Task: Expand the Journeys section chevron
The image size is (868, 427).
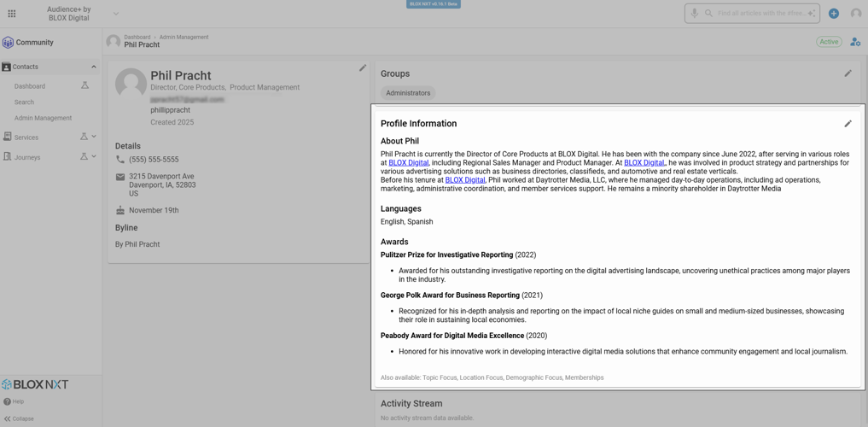Action: pyautogui.click(x=94, y=156)
